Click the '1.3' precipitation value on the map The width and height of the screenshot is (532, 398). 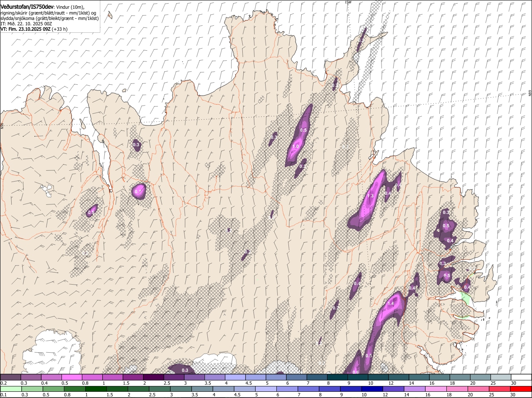click(371, 196)
